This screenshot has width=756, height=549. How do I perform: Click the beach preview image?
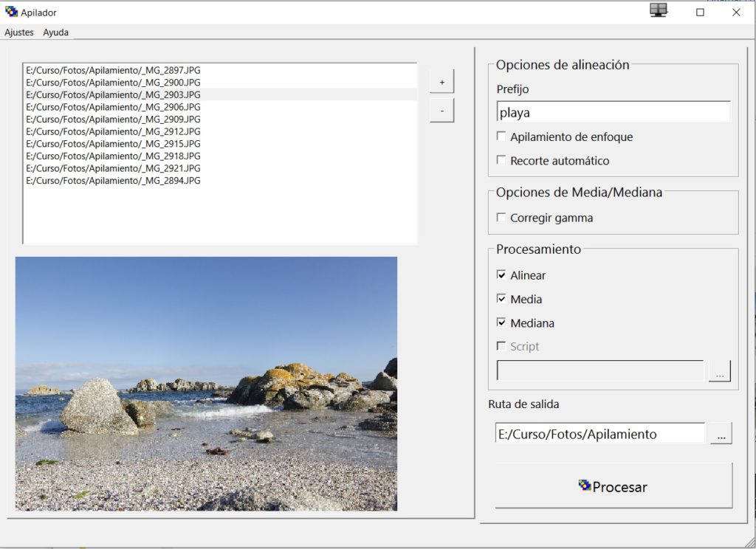pos(206,384)
